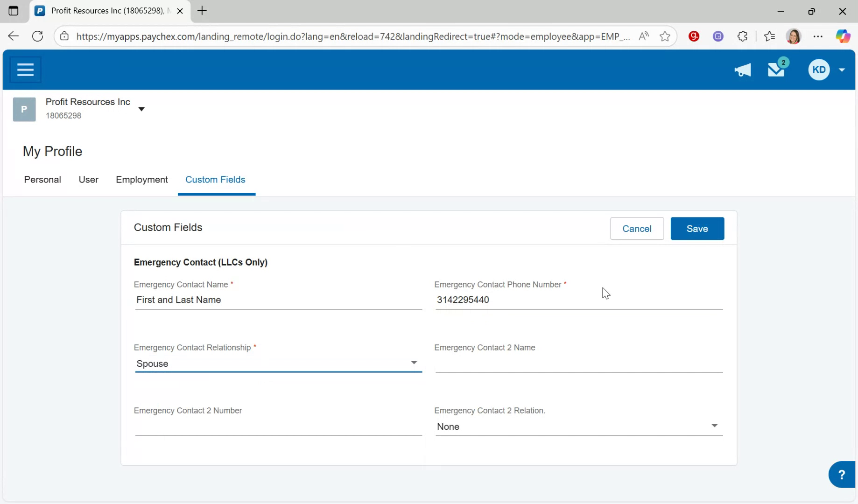
Task: Expand the company selector beside Profit Resources Inc
Action: (141, 109)
